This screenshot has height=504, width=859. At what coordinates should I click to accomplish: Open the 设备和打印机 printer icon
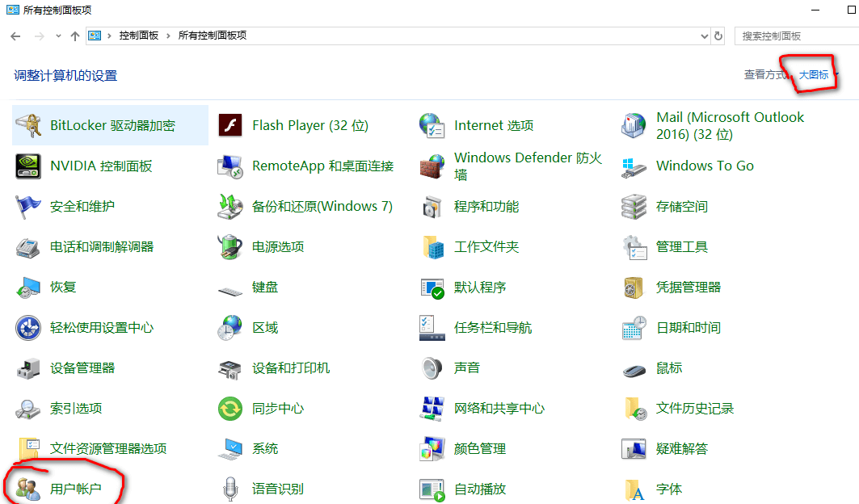click(230, 368)
